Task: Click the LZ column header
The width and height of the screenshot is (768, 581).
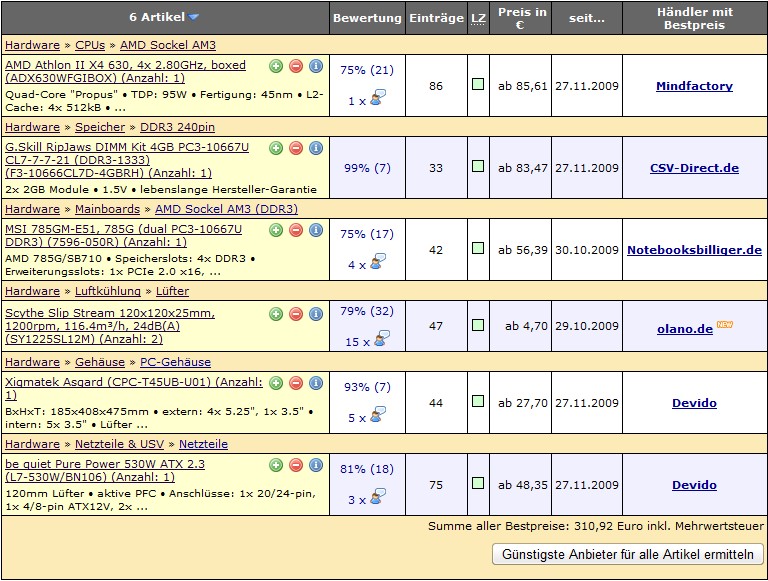Action: click(x=478, y=19)
